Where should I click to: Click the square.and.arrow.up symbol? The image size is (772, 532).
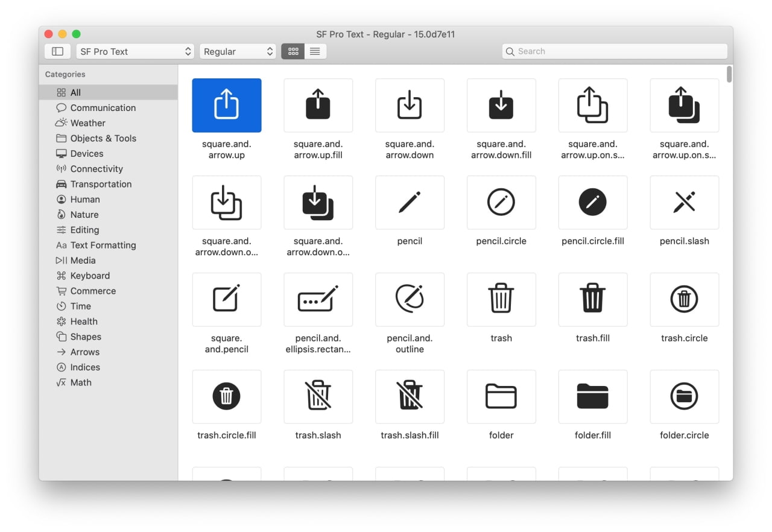pos(227,105)
